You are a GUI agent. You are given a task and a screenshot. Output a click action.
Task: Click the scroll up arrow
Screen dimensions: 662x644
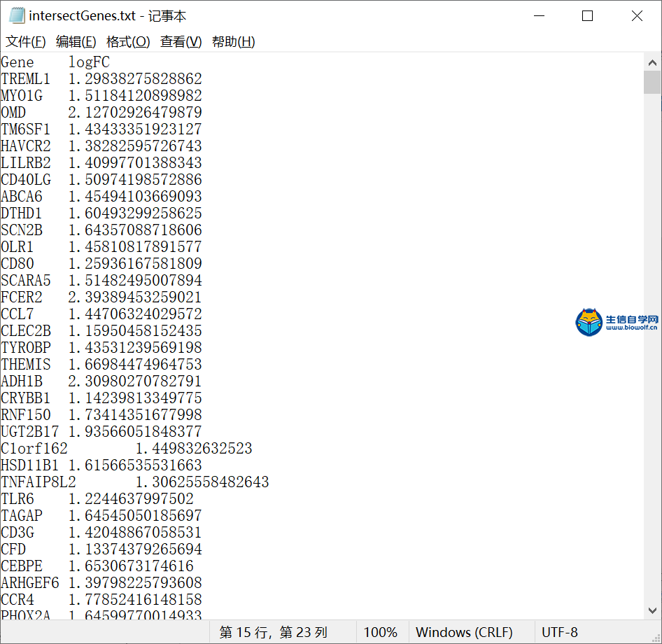point(652,63)
